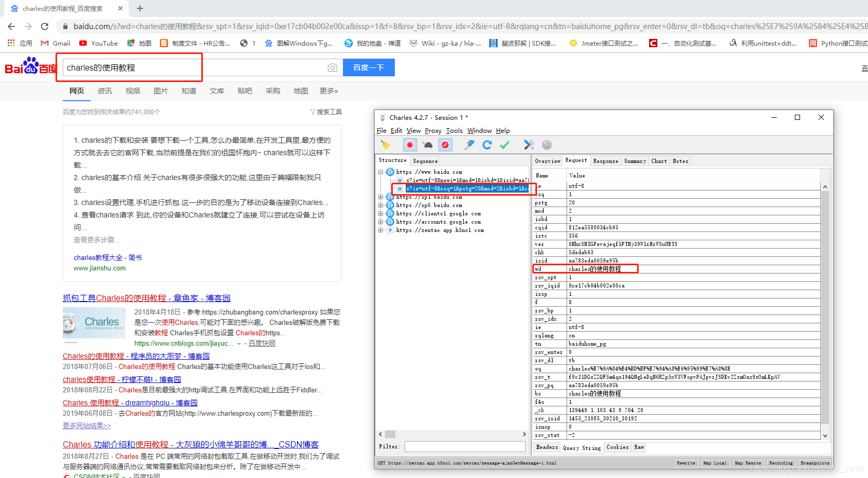Viewport: 868px width, 478px height.
Task: Open the 制度文件 - HR公告 bookmark
Action: point(195,43)
